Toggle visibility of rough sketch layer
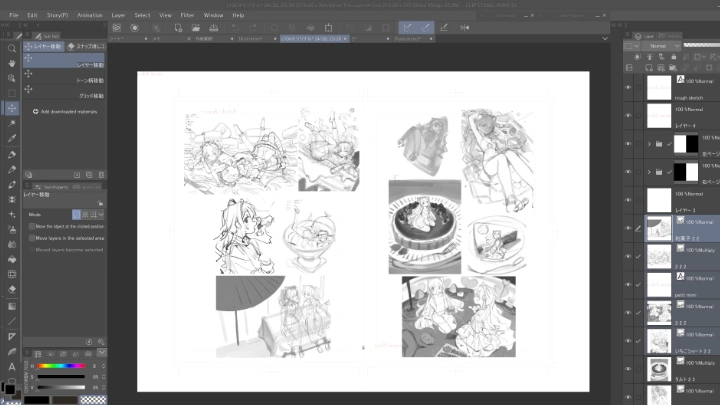This screenshot has height=405, width=720. [x=628, y=87]
